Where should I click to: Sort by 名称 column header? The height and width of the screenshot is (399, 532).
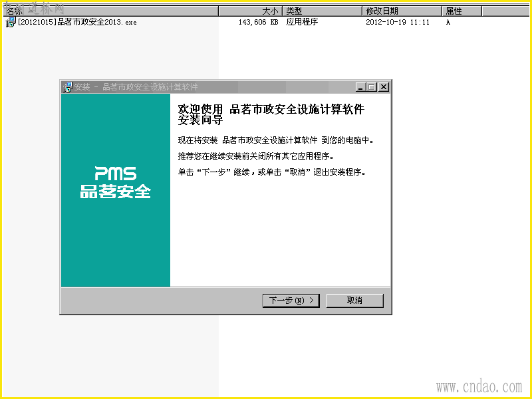110,11
